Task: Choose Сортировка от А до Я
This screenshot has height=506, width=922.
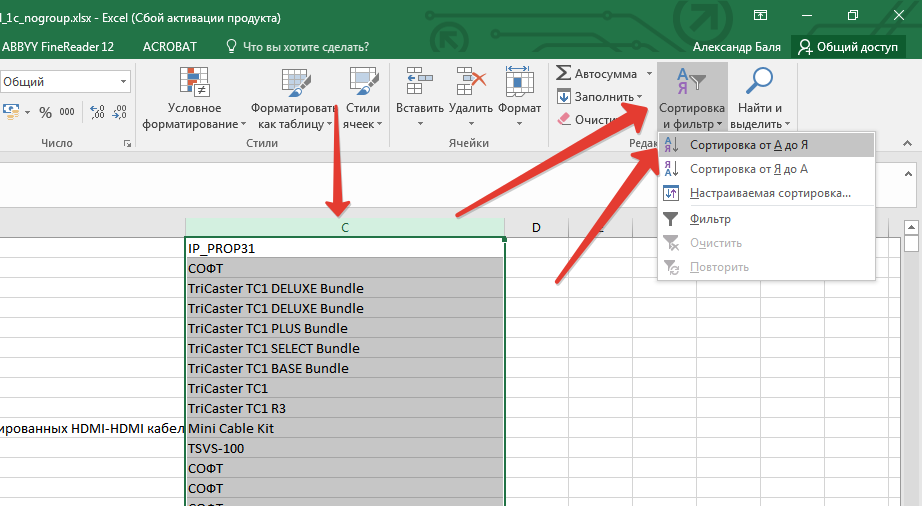Action: click(x=748, y=145)
